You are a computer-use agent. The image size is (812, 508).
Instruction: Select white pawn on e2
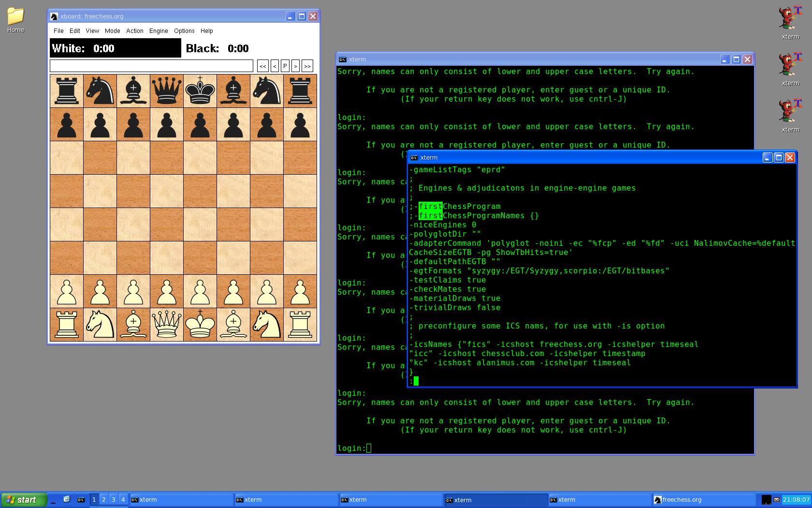coord(200,291)
